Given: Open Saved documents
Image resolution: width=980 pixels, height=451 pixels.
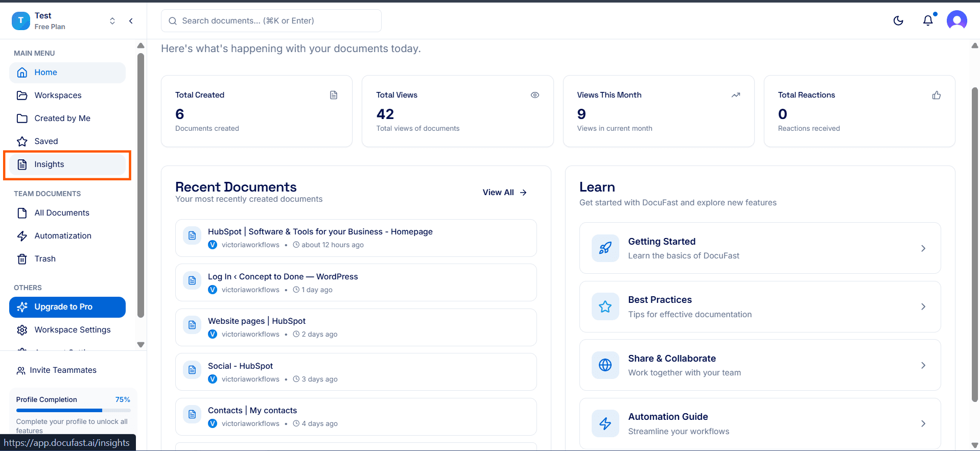Looking at the screenshot, I should [x=67, y=141].
